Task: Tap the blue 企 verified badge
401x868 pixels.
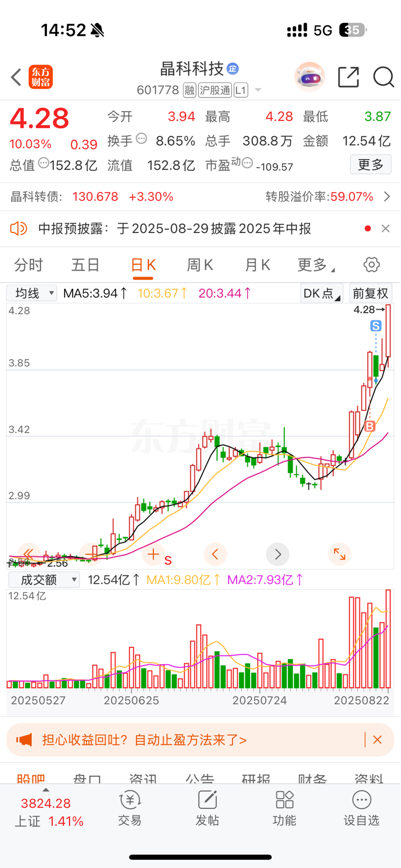Action: point(233,68)
